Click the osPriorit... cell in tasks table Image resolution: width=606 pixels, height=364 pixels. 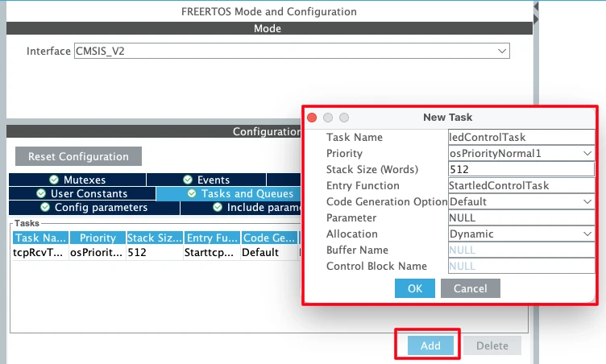98,252
